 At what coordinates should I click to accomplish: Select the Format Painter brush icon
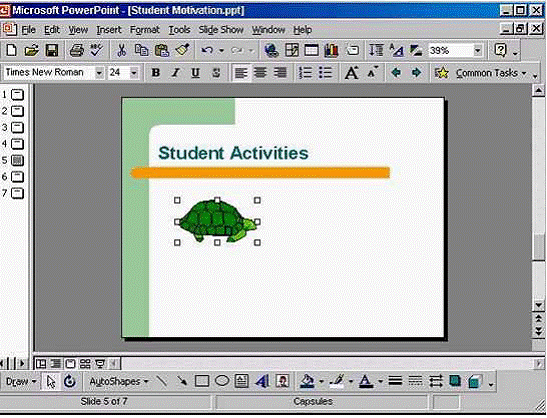pyautogui.click(x=182, y=51)
